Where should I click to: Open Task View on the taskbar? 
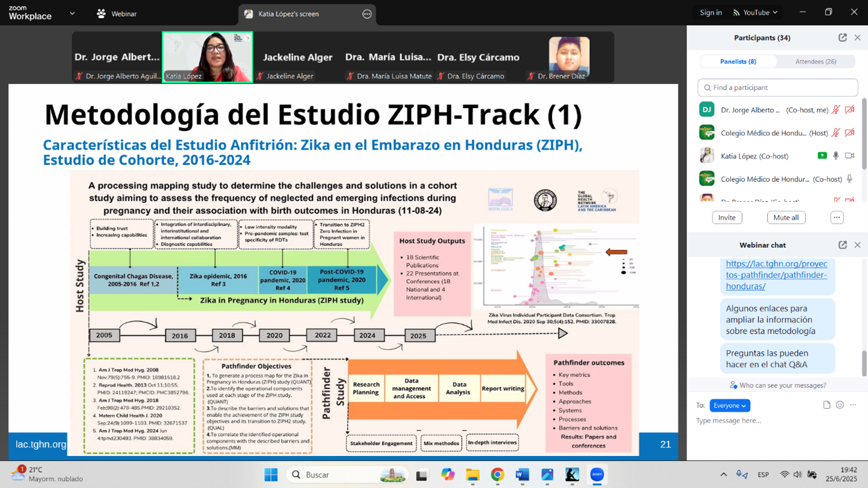pyautogui.click(x=422, y=475)
